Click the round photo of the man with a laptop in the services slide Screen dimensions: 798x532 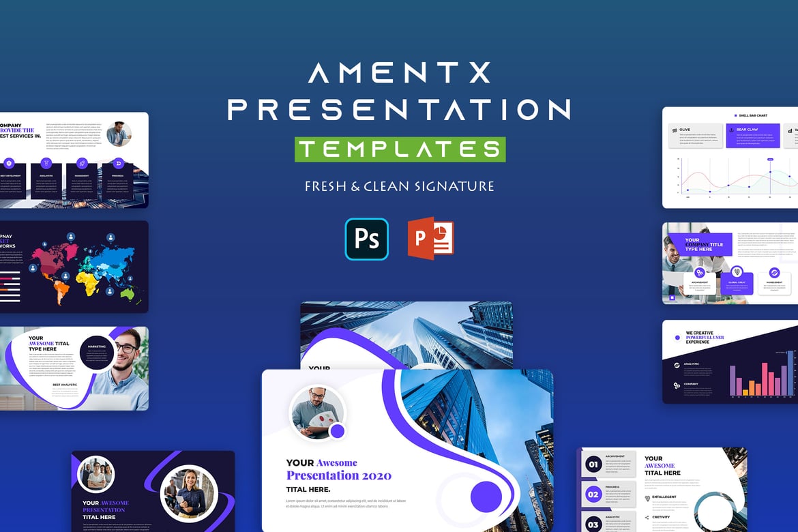click(x=119, y=134)
